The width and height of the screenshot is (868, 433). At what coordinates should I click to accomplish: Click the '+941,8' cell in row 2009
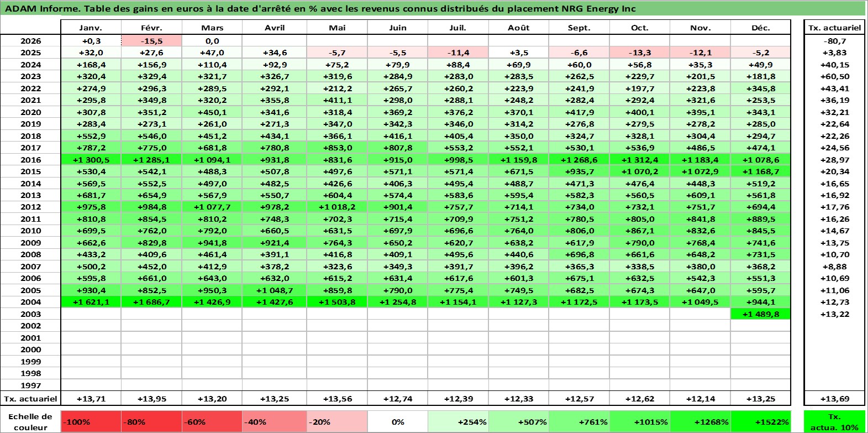(212, 243)
